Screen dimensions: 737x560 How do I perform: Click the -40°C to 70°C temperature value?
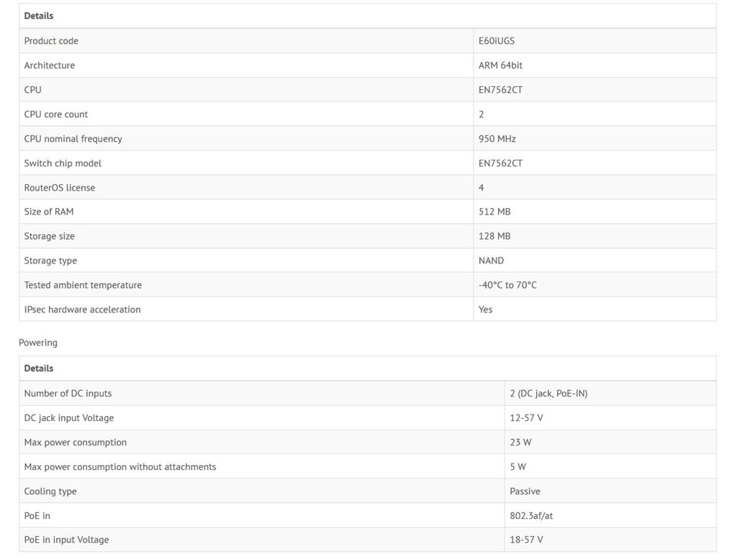[507, 285]
